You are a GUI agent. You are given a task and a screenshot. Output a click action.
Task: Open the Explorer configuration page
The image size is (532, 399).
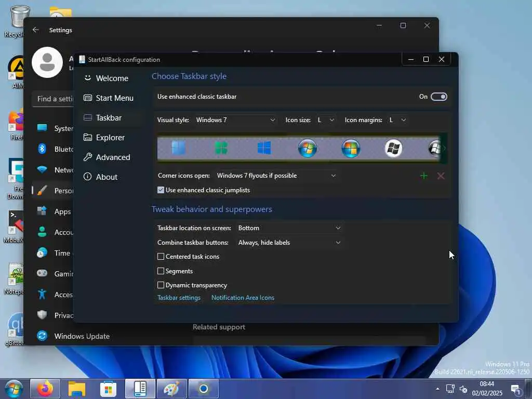tap(112, 137)
